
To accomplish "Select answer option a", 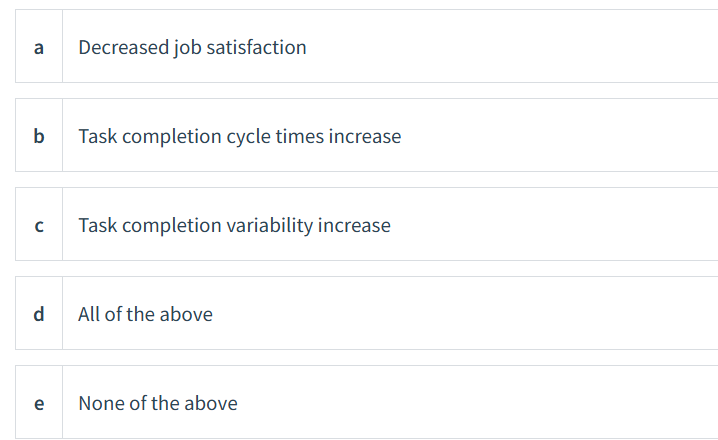I will pyautogui.click(x=366, y=46).
